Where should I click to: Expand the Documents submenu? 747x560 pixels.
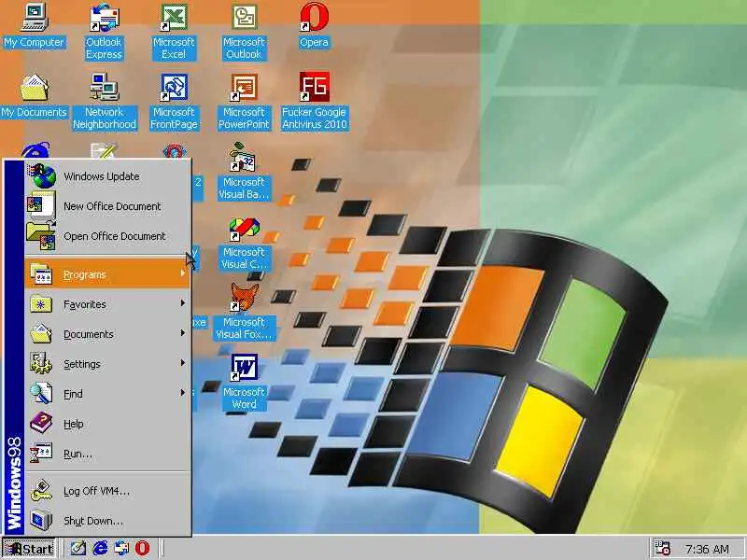(x=107, y=334)
